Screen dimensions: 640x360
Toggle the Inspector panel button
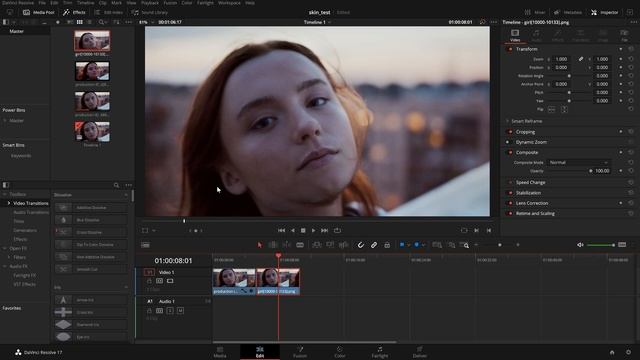click(604, 12)
